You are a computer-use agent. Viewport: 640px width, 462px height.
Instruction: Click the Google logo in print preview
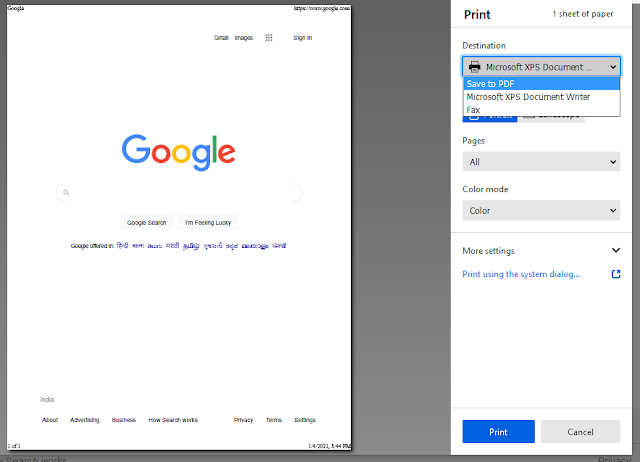(178, 152)
